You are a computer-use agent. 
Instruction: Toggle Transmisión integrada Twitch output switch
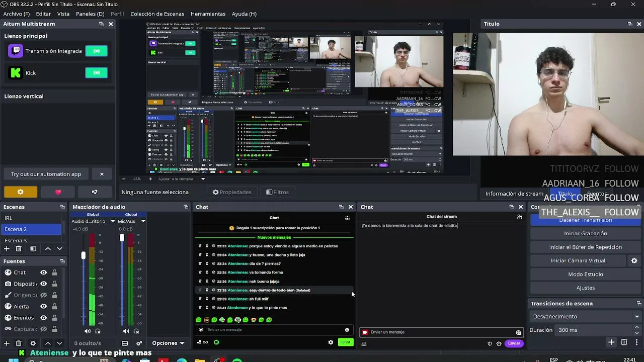pos(97,51)
